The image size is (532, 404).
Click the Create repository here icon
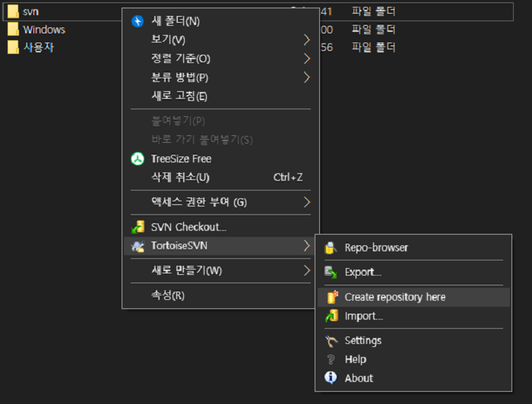(331, 297)
